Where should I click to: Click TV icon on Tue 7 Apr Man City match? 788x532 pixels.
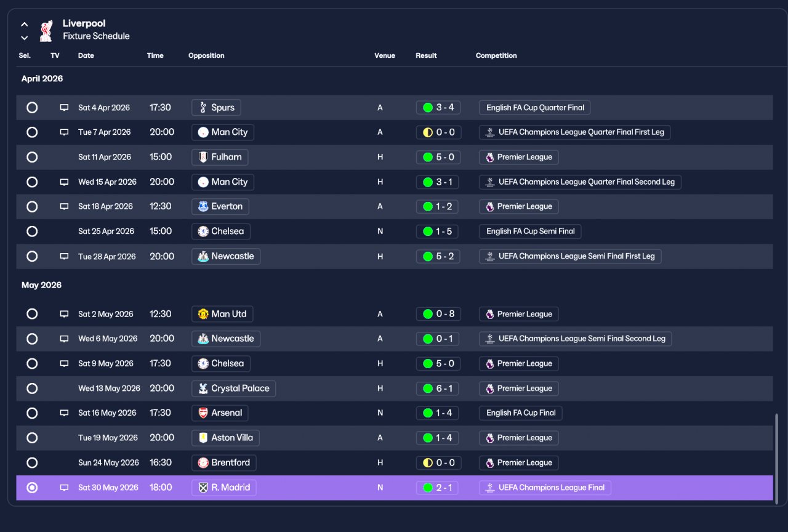[x=64, y=132]
